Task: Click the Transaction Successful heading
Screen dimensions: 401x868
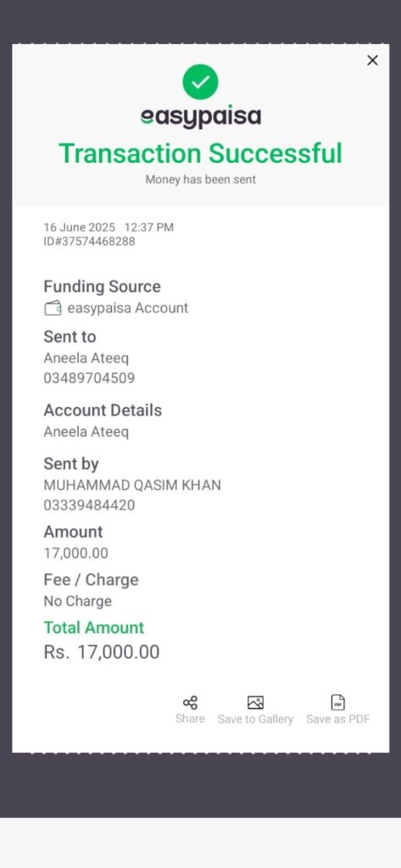Action: point(200,153)
